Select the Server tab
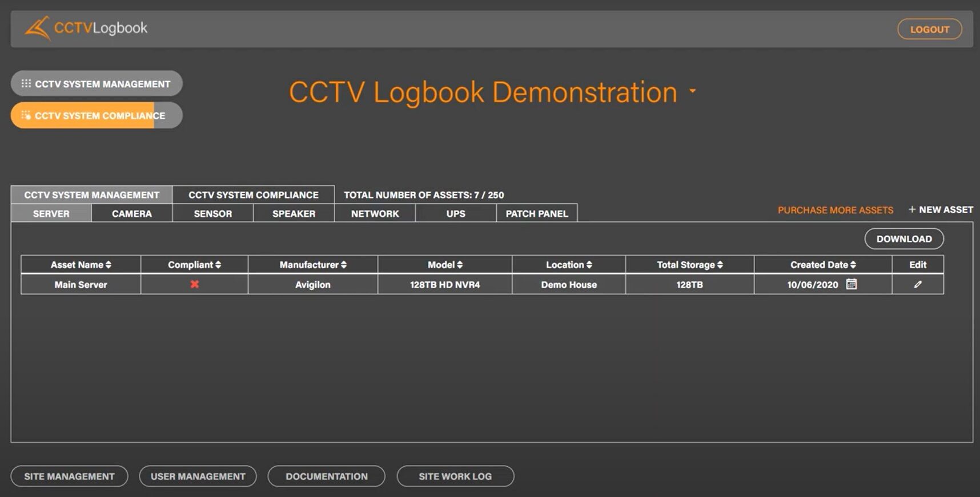 pos(51,213)
